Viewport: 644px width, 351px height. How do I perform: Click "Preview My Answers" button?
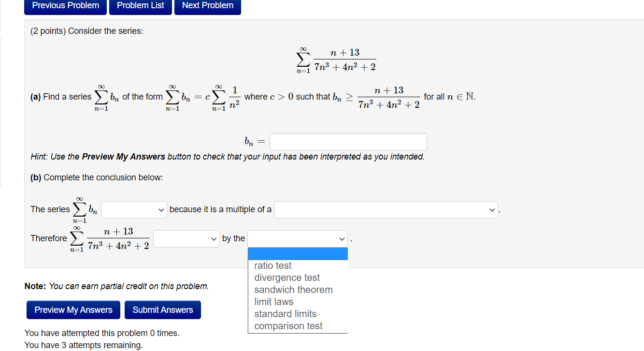point(73,309)
